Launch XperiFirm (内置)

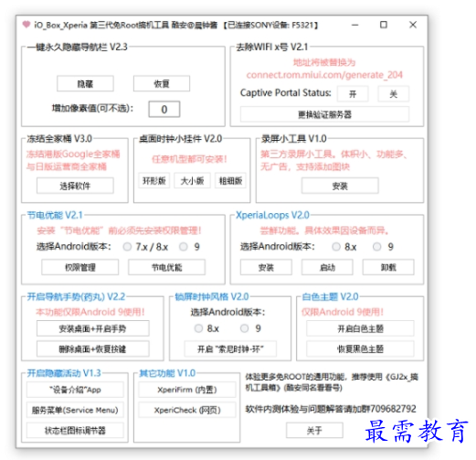(187, 390)
